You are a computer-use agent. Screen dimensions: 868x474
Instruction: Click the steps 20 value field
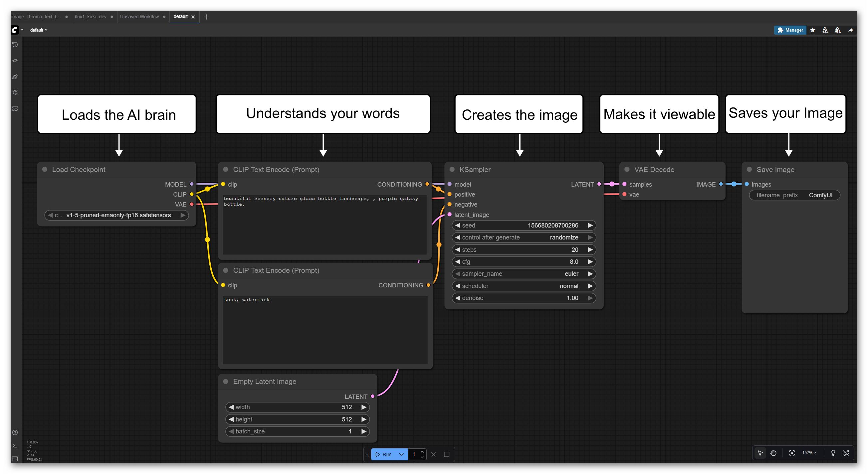524,249
